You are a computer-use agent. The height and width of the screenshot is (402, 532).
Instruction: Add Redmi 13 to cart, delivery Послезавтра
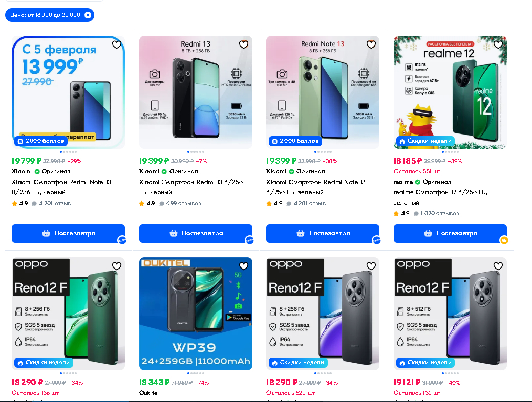(196, 233)
